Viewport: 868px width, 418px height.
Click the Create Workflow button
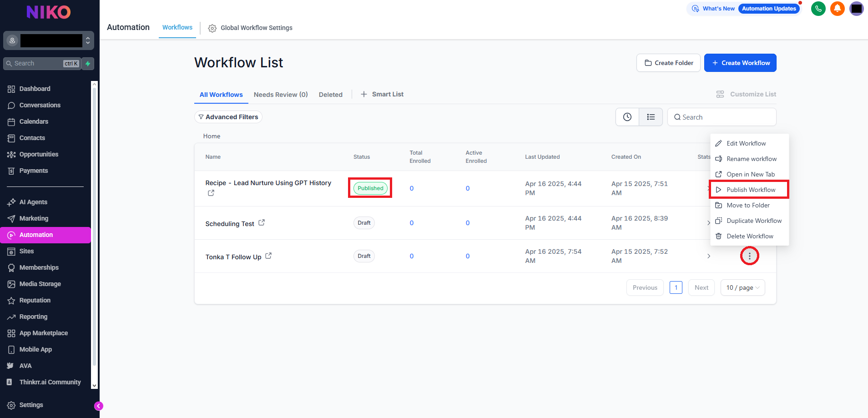click(x=740, y=63)
